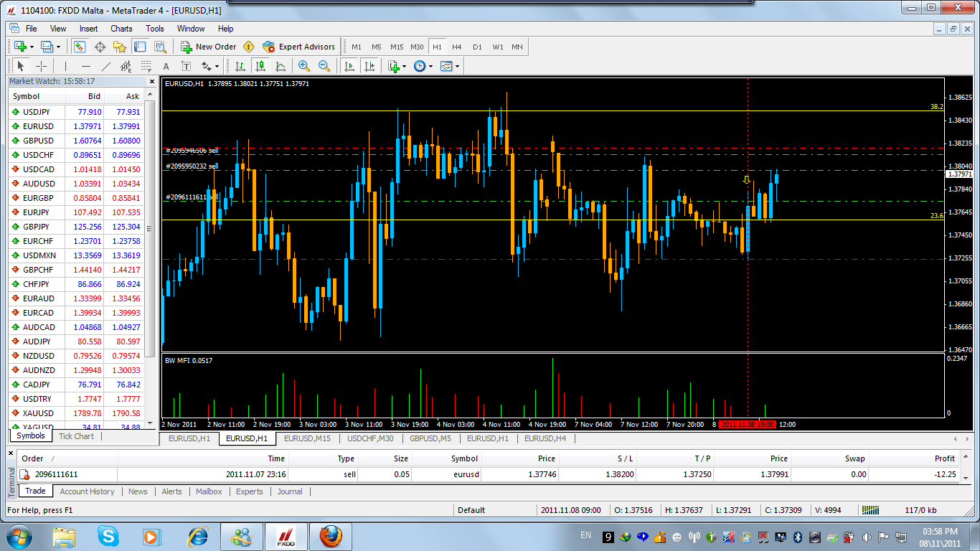Click the New Order button

point(208,47)
